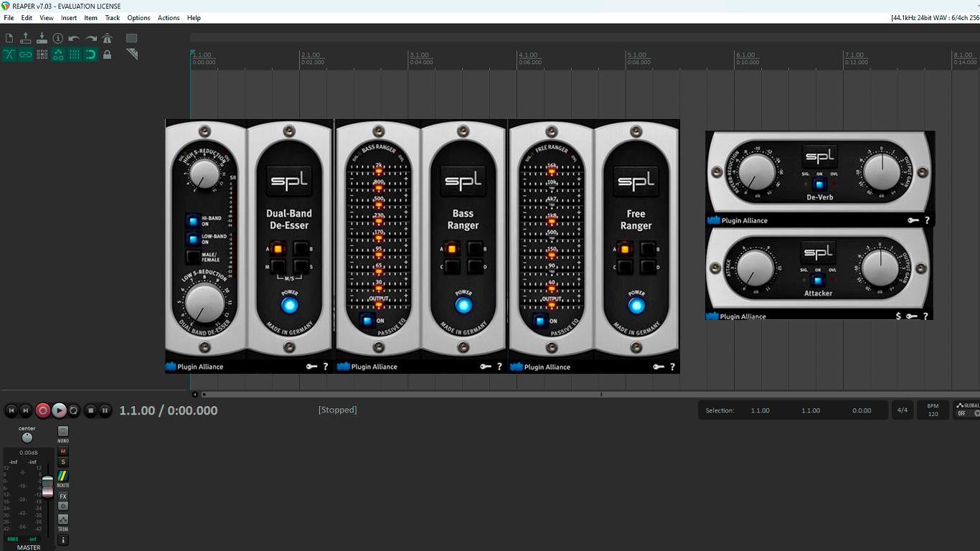980x551 pixels.
Task: Open the File menu
Action: (9, 18)
